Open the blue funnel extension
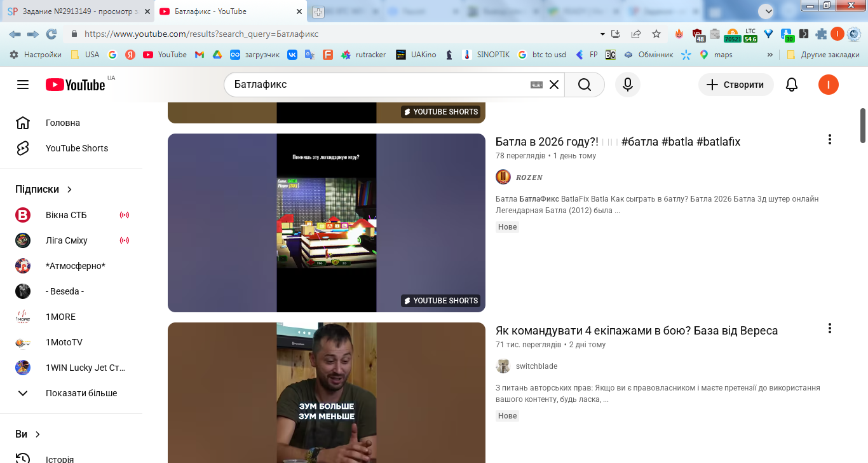Viewport: 868px width, 463px height. click(x=768, y=34)
